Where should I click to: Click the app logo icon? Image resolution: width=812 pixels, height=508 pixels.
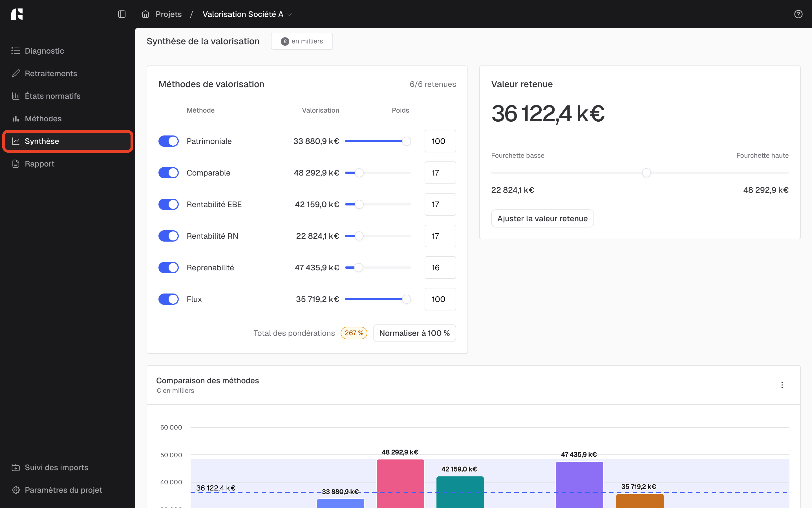(x=17, y=14)
